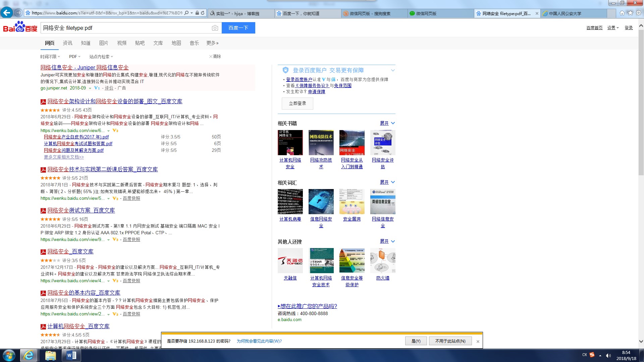This screenshot has width=644, height=362.
Task: Open the 网络安全测试方案_百度文库 result link
Action: pyautogui.click(x=81, y=210)
